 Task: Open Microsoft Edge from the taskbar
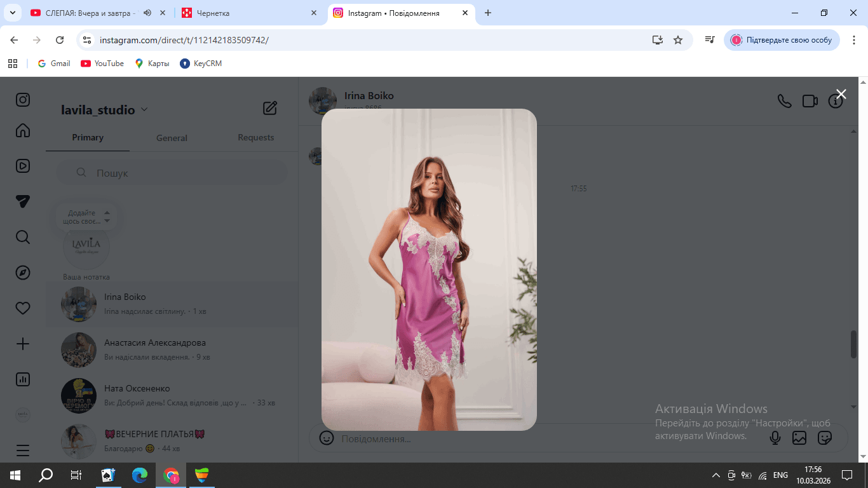[140, 475]
